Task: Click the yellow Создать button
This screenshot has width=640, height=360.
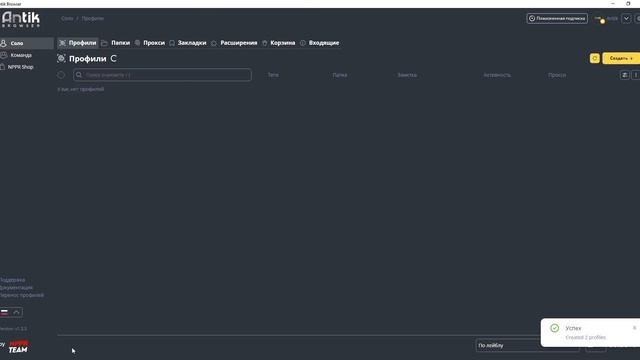Action: click(621, 58)
